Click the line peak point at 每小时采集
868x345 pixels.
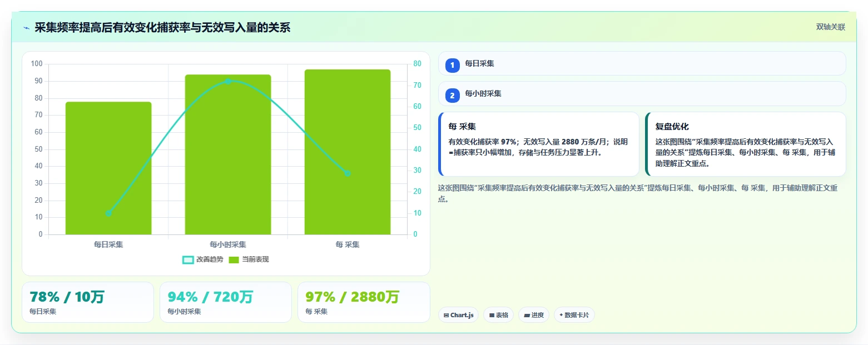[x=228, y=81]
